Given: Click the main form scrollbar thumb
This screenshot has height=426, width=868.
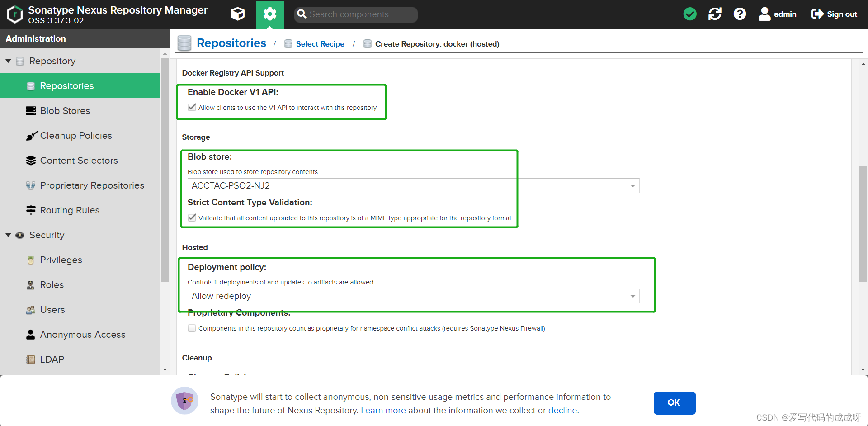Looking at the screenshot, I should point(863,224).
